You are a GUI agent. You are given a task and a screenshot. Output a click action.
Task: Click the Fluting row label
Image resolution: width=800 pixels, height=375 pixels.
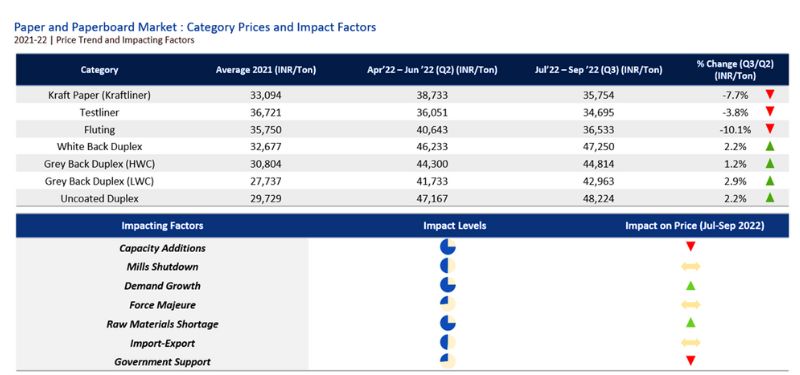(99, 130)
